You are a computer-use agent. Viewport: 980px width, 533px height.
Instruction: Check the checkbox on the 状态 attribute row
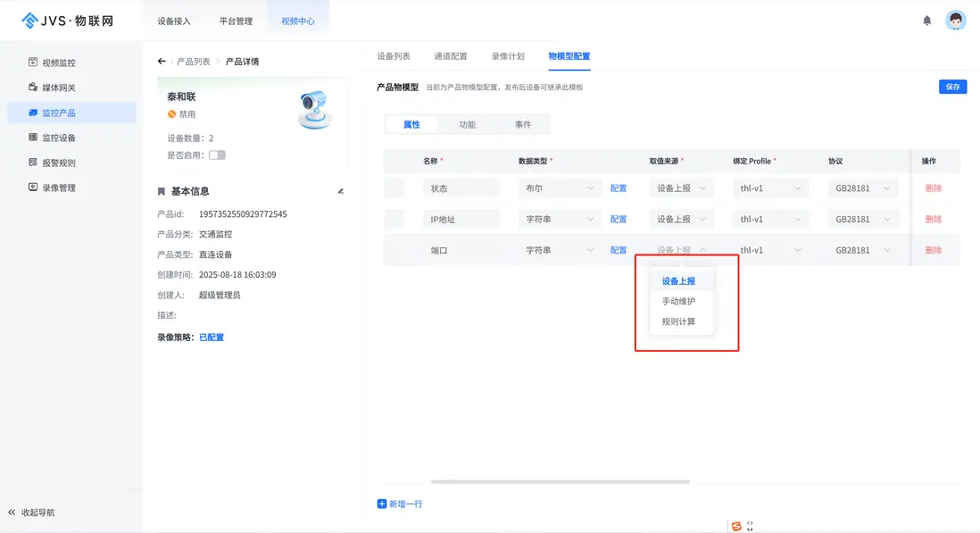point(397,187)
